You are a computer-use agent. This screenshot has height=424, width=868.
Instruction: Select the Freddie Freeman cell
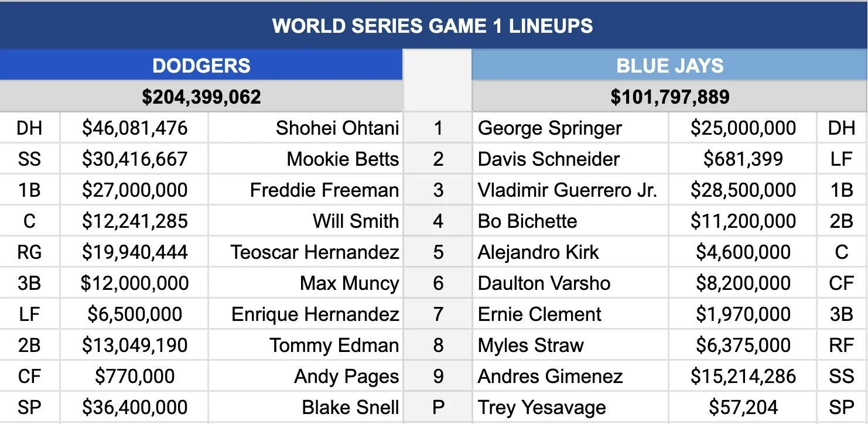(324, 190)
